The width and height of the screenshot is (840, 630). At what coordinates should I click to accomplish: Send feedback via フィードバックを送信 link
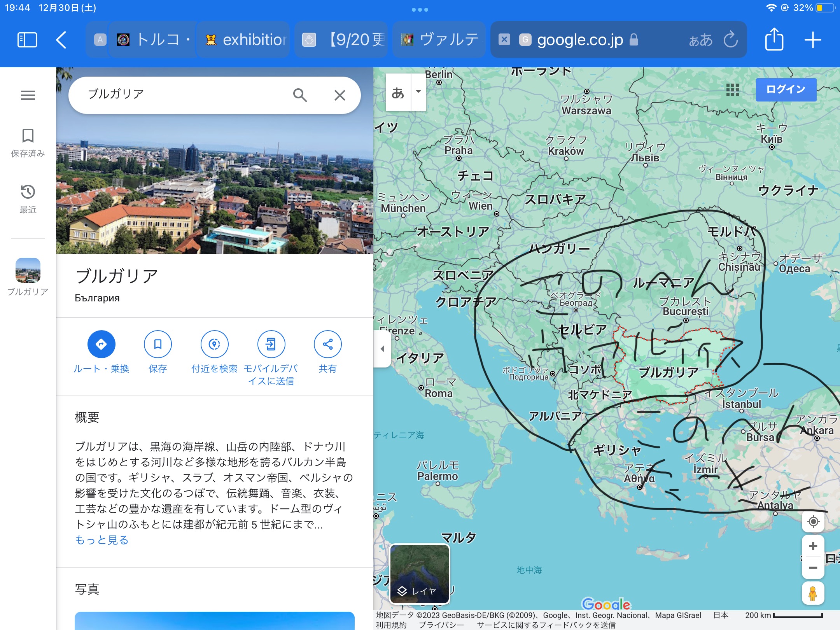[x=546, y=625]
